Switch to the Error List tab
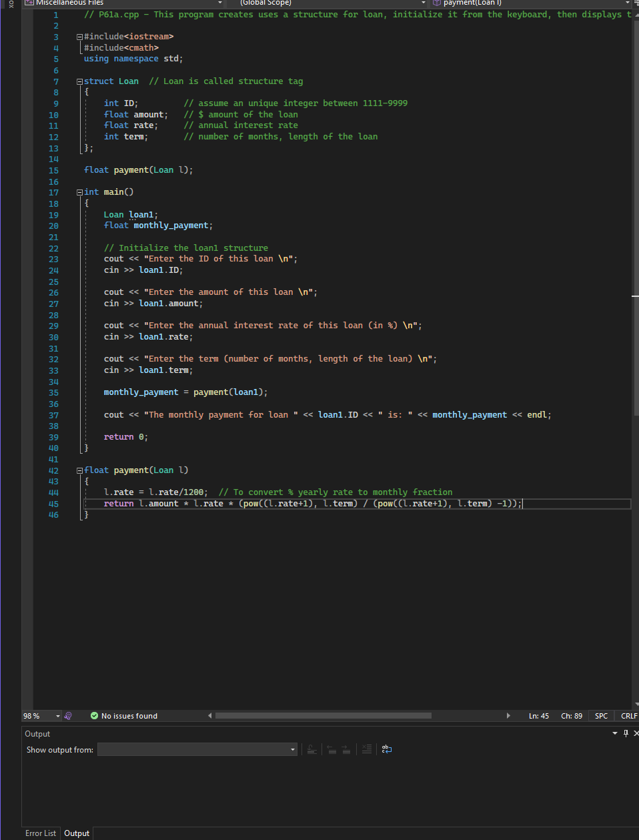 coord(41,833)
